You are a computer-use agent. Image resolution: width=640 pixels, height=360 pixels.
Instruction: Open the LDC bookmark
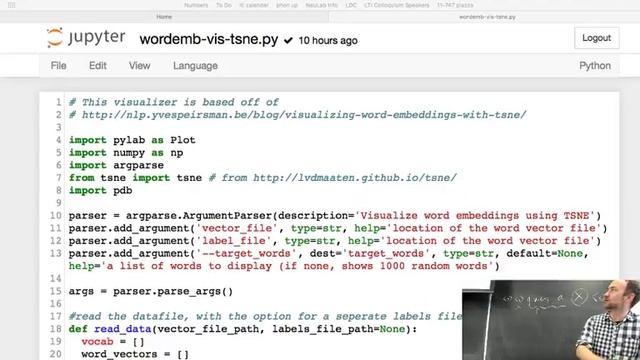[x=351, y=5]
